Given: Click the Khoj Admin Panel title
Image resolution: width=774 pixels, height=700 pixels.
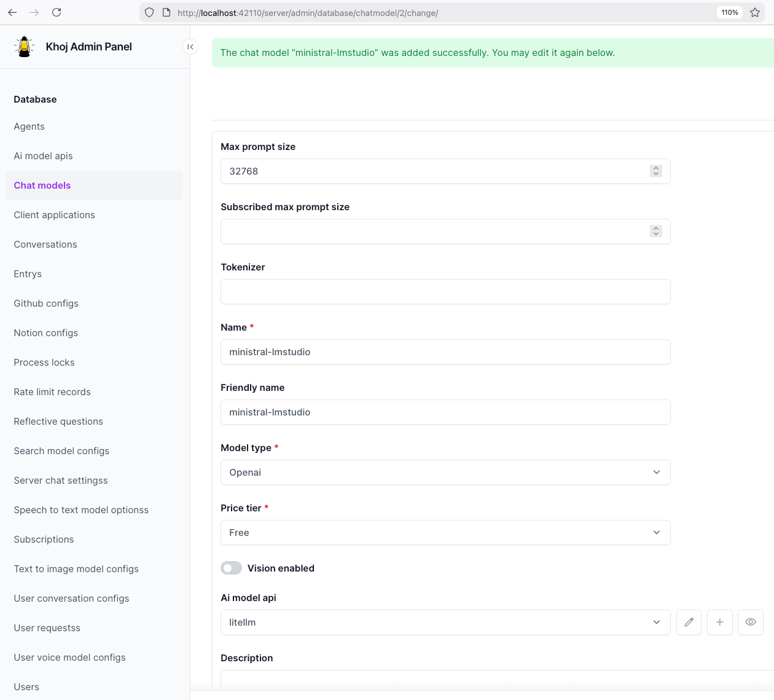Looking at the screenshot, I should tap(89, 47).
